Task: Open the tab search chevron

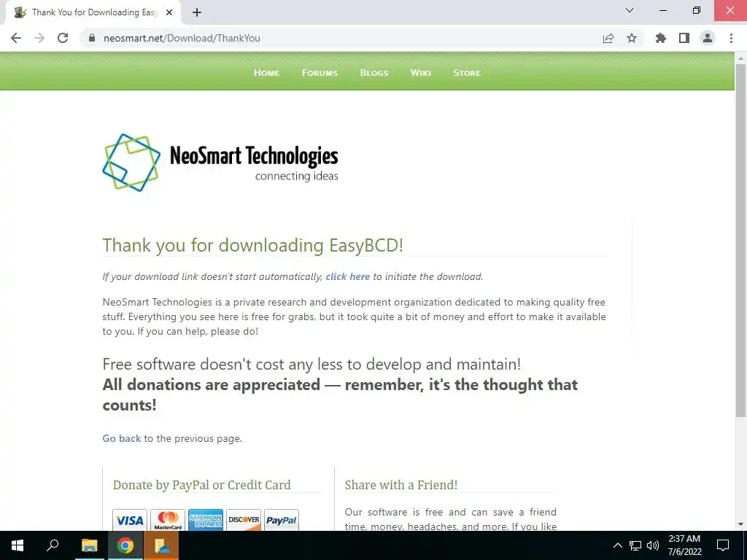Action: click(630, 10)
